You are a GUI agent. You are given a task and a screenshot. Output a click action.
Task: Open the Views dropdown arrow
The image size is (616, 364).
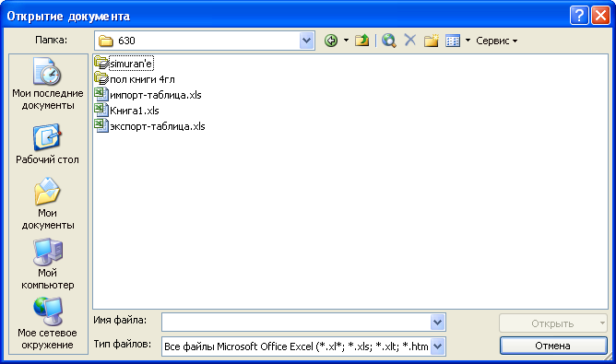[468, 41]
